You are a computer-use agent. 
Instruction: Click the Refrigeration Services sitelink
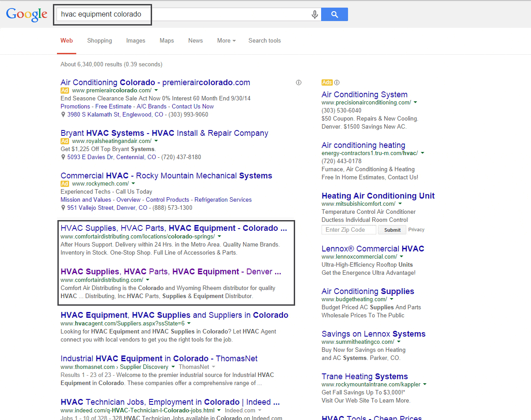(223, 200)
